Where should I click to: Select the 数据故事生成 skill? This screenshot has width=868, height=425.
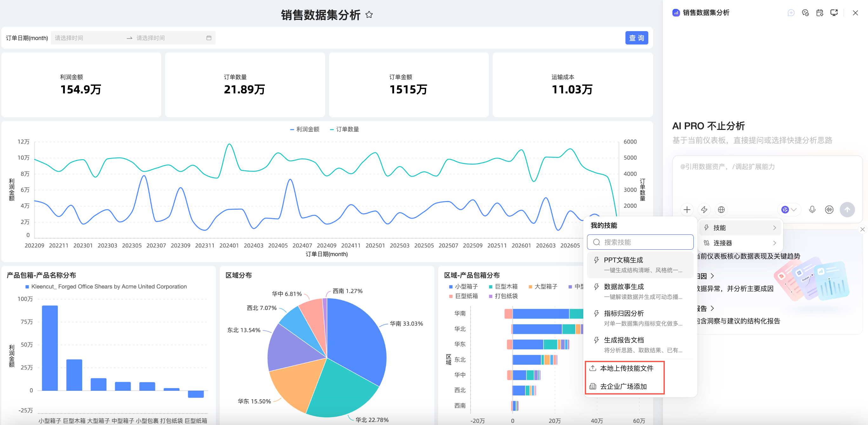640,292
